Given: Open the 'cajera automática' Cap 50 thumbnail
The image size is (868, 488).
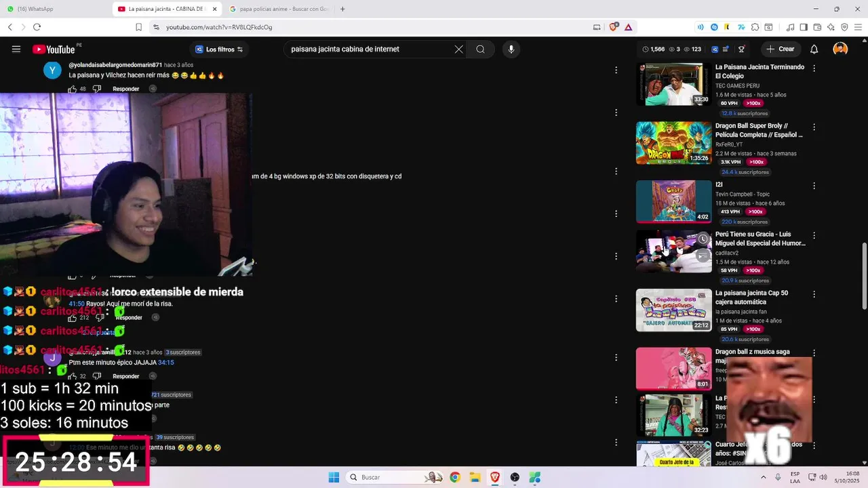Looking at the screenshot, I should click(674, 310).
